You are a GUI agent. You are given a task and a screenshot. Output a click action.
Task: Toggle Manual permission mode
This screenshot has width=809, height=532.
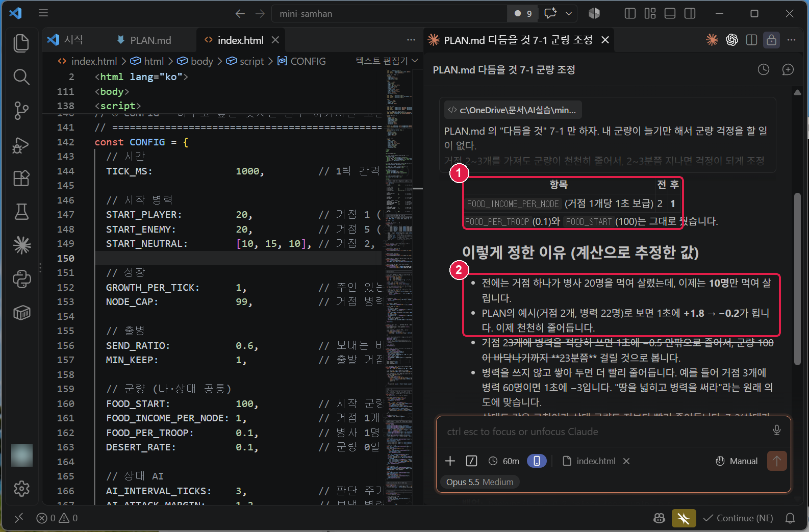point(737,461)
